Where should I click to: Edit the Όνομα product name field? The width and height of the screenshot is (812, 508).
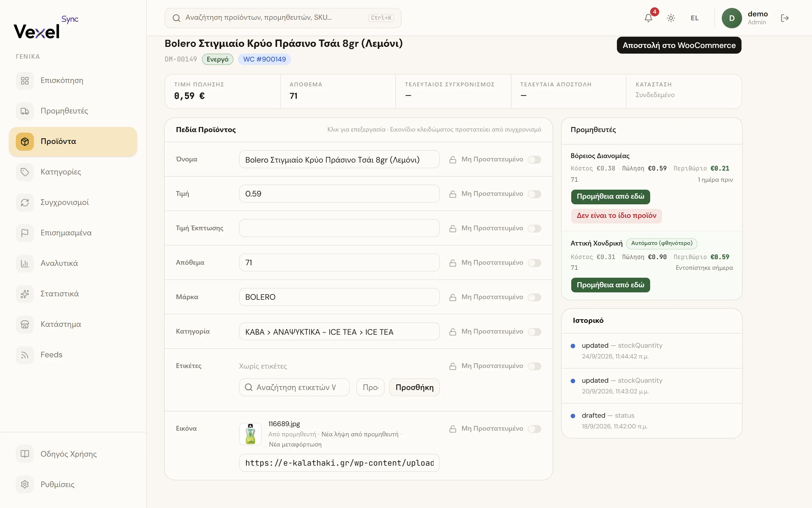coord(339,159)
